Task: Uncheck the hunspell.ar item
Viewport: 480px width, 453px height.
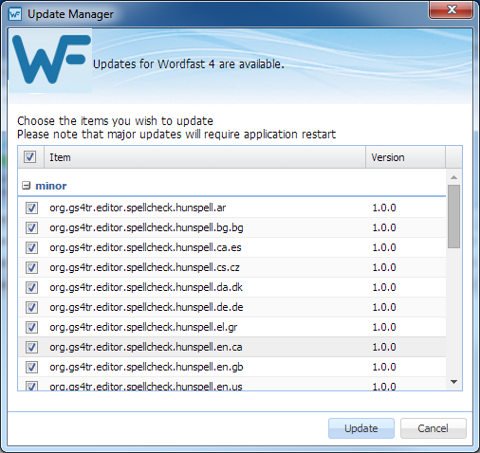Action: [x=32, y=208]
